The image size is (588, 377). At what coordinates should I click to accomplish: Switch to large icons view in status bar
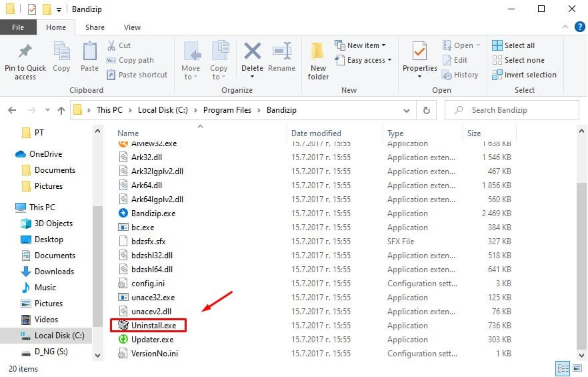click(x=577, y=368)
